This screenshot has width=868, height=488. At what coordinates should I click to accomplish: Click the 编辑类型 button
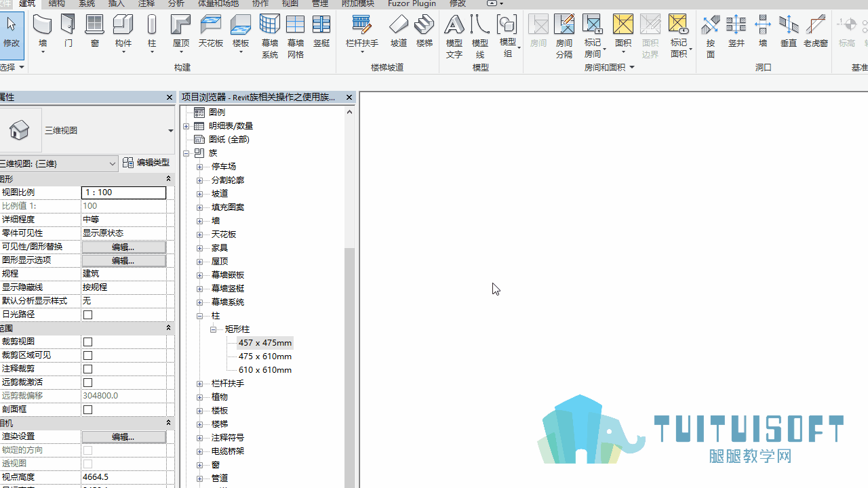[146, 163]
